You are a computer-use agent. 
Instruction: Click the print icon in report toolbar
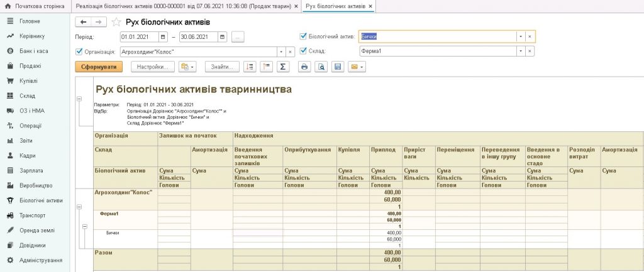[304, 67]
